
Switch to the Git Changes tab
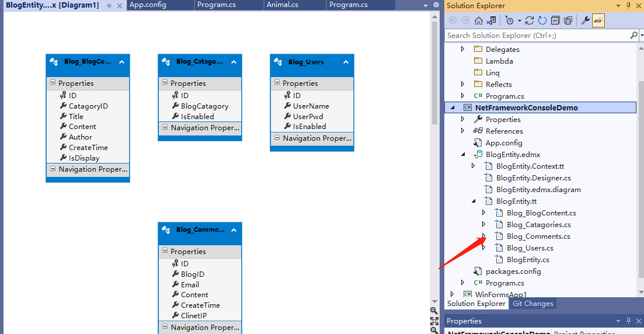click(x=532, y=303)
